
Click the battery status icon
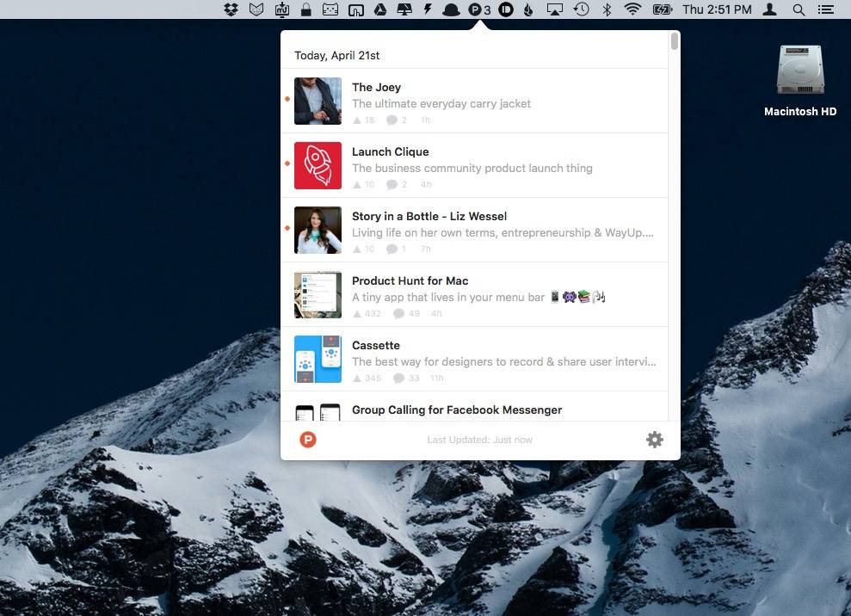point(663,9)
